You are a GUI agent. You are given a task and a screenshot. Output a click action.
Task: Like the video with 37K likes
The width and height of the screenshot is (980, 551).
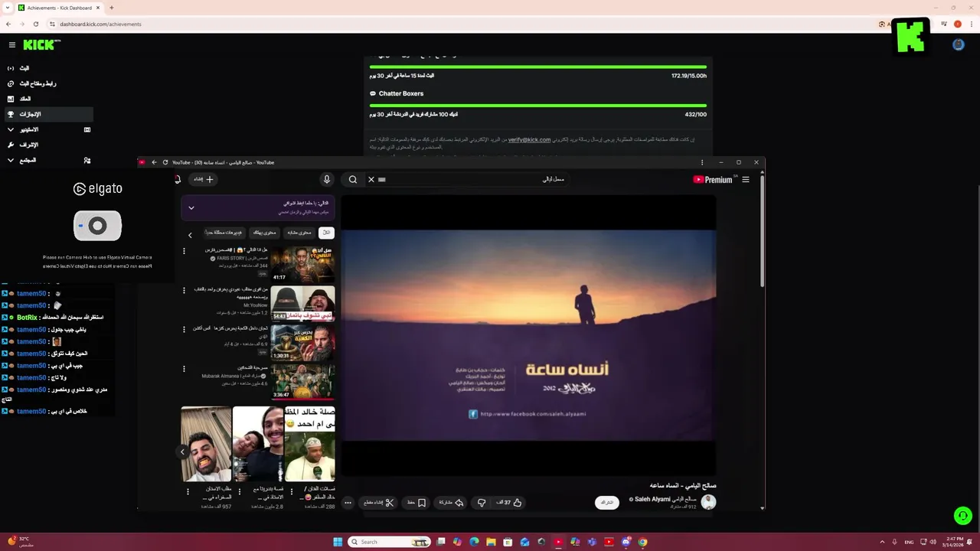pos(509,503)
